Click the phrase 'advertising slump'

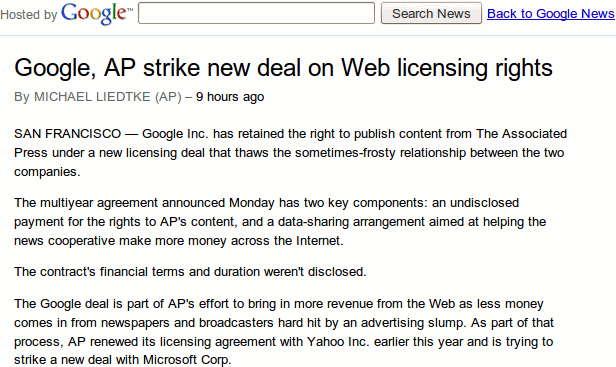(x=412, y=323)
